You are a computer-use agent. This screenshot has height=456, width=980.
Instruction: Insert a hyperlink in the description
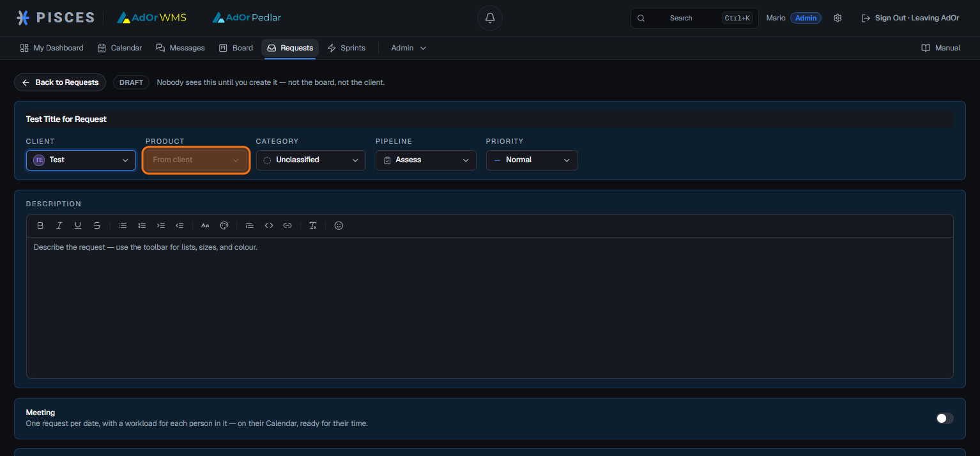pyautogui.click(x=287, y=225)
